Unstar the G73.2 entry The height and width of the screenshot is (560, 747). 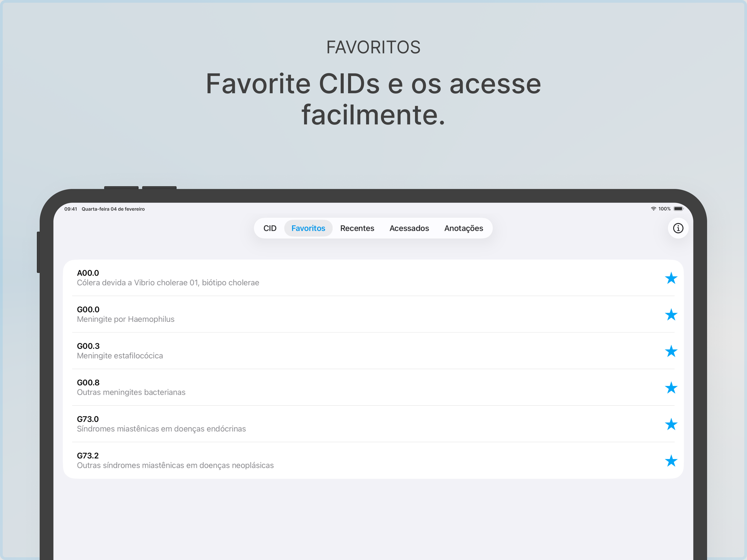coord(671,461)
